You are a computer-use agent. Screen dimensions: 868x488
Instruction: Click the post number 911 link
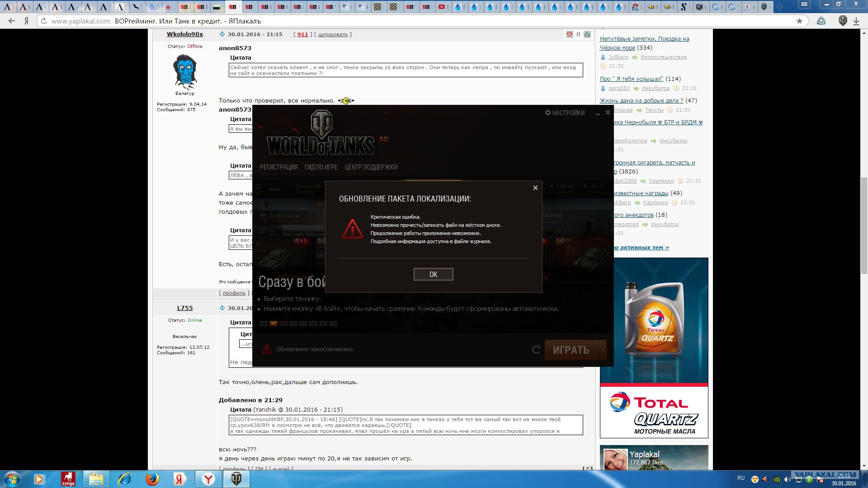click(x=302, y=34)
